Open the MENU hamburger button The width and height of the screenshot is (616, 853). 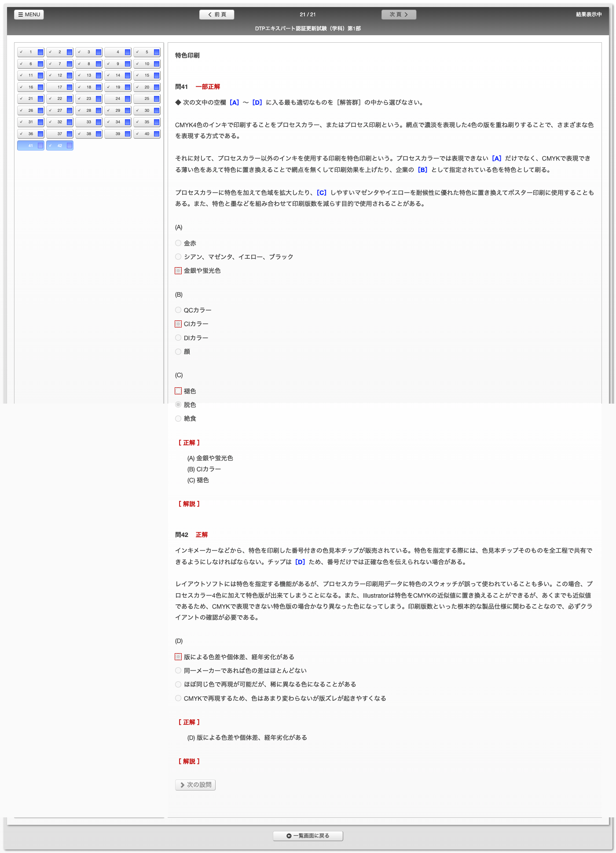click(x=29, y=15)
